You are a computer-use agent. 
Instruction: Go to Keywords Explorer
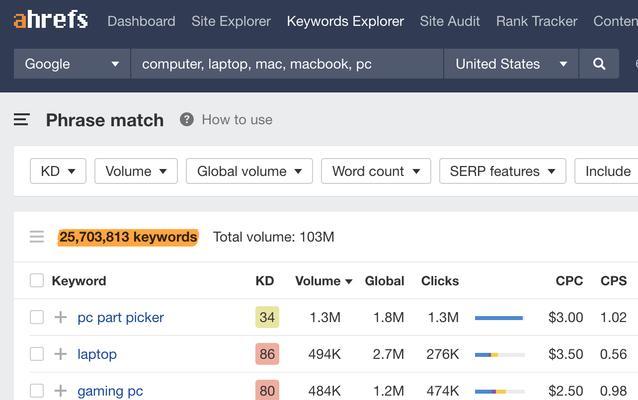pyautogui.click(x=345, y=21)
